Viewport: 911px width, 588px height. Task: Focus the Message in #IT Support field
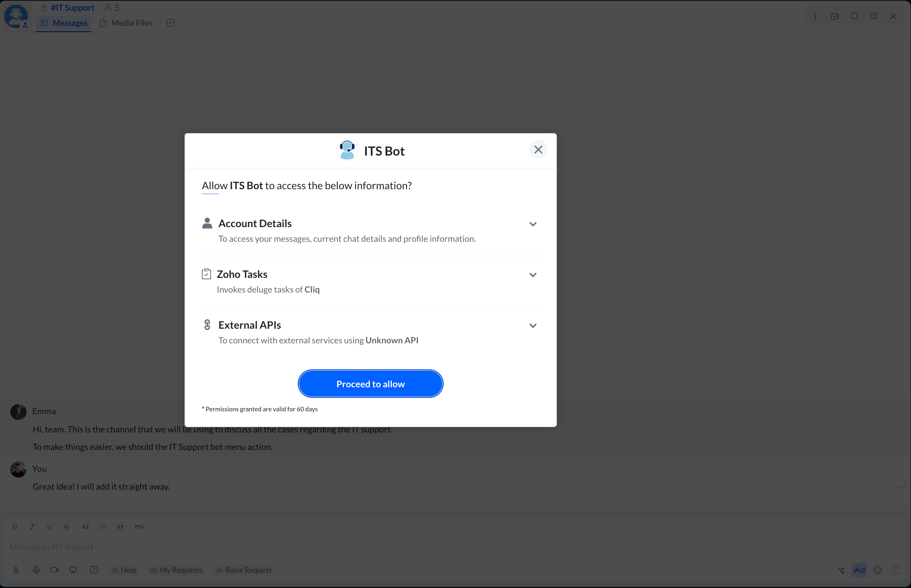click(455, 547)
